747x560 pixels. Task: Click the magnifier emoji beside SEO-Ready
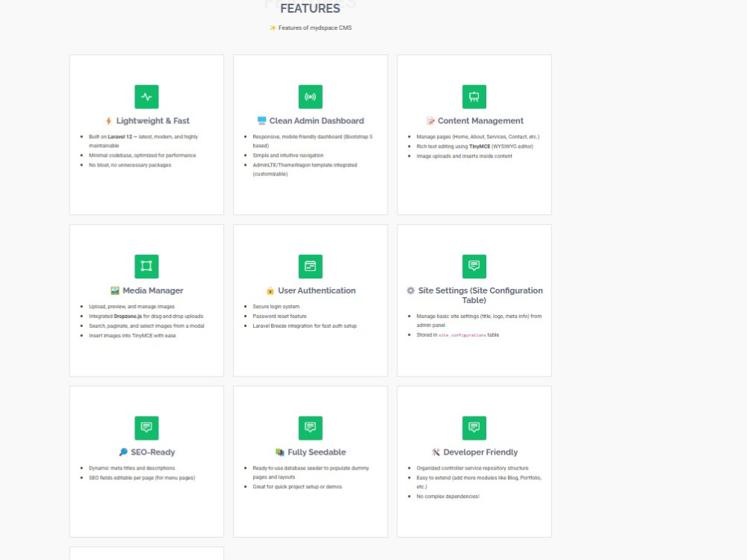123,452
